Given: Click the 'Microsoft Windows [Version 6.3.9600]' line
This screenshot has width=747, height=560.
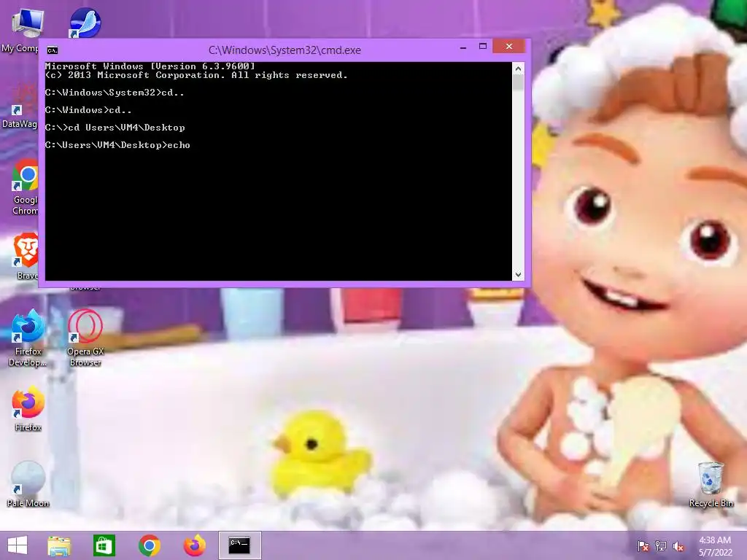Looking at the screenshot, I should (x=150, y=66).
